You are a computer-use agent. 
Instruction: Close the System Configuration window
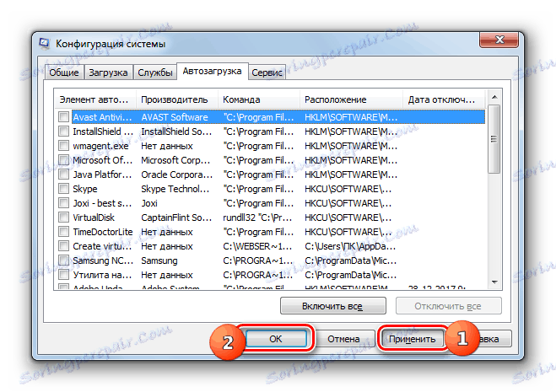point(499,40)
